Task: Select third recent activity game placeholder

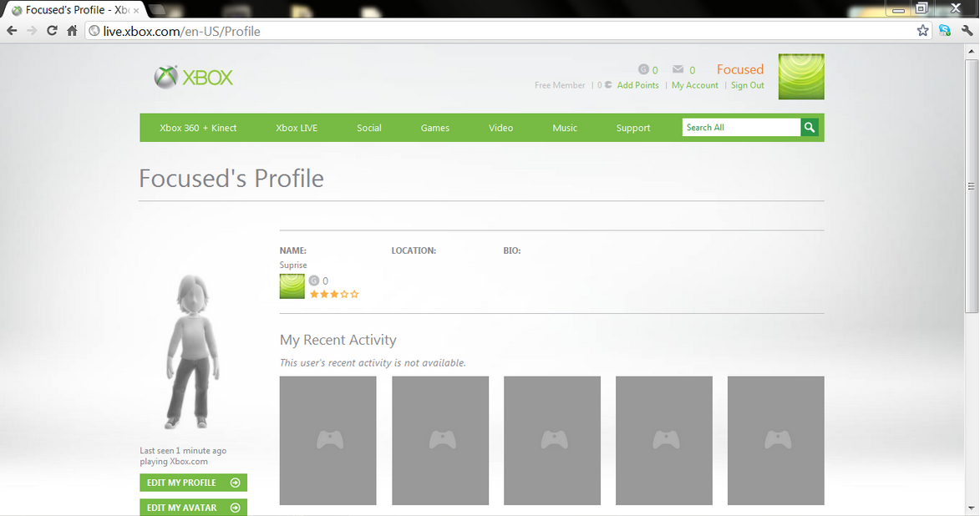Action: [552, 440]
